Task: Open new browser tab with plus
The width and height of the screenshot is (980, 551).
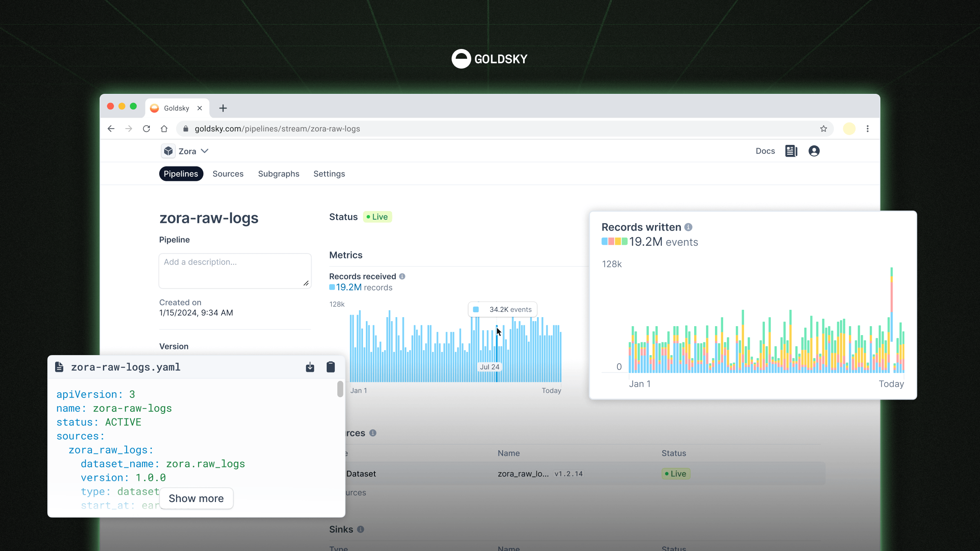Action: (223, 108)
